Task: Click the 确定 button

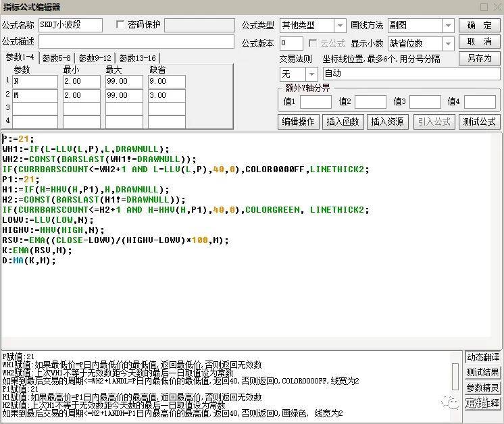Action: [x=479, y=26]
